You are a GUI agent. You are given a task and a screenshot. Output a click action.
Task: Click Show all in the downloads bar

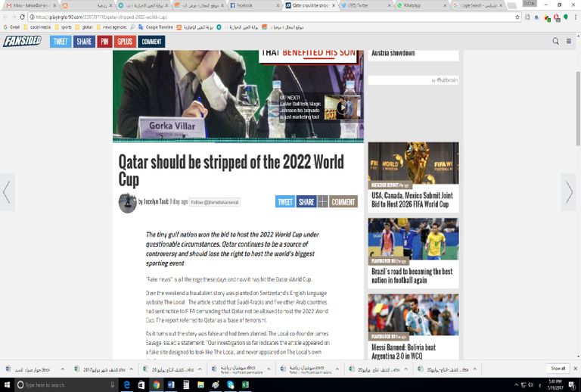pos(557,369)
